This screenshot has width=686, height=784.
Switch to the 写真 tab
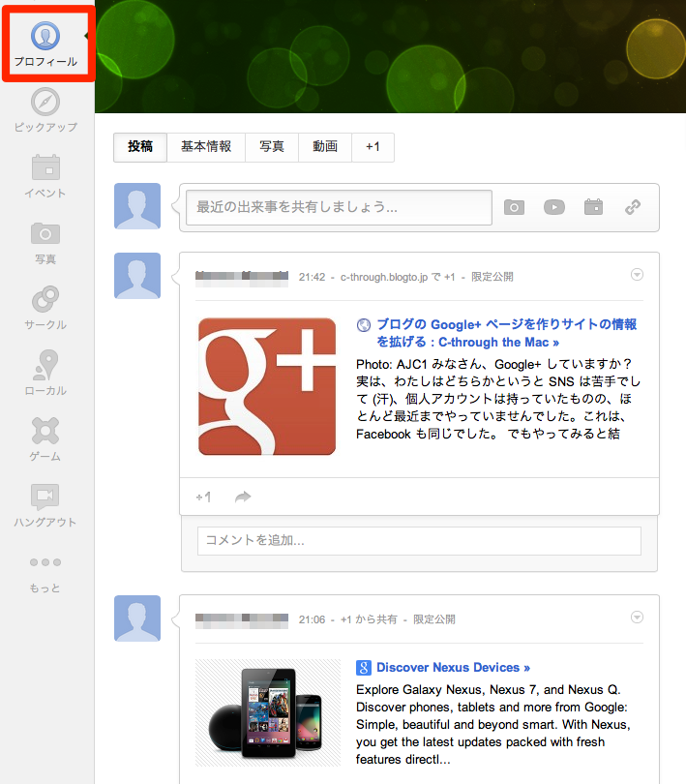tap(272, 147)
